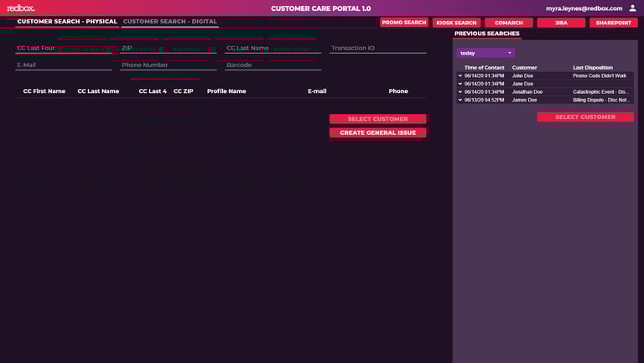Viewport: 644px width, 363px height.
Task: Click Create General Issue button
Action: pyautogui.click(x=377, y=132)
